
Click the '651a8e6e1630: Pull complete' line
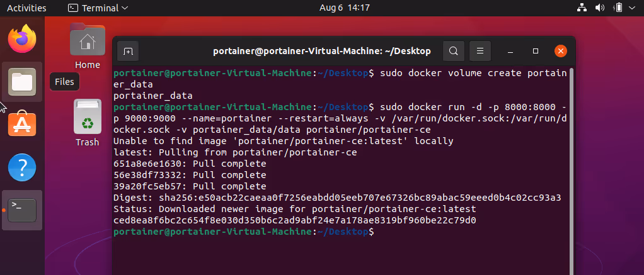click(190, 164)
